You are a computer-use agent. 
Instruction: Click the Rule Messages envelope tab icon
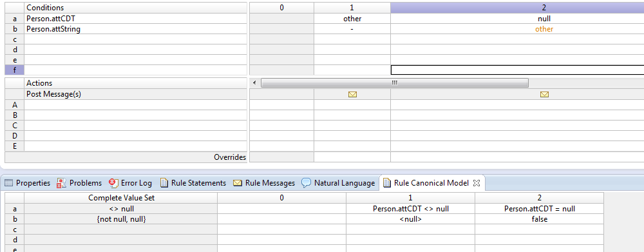click(x=238, y=183)
